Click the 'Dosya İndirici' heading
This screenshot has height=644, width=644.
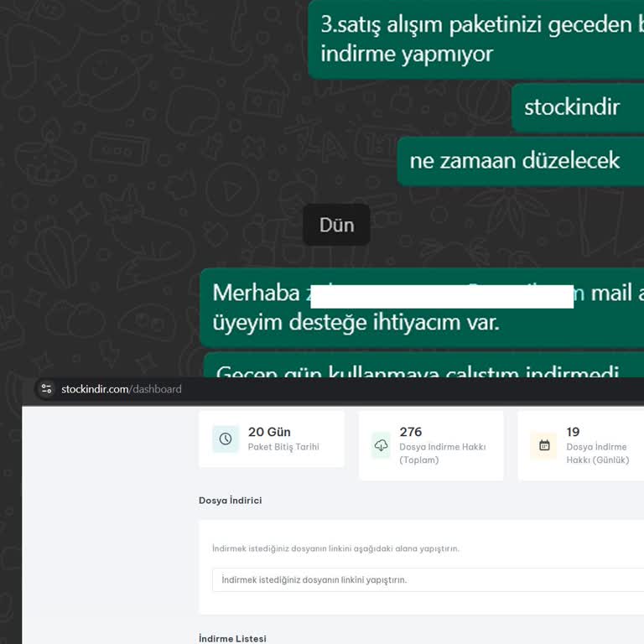[230, 501]
